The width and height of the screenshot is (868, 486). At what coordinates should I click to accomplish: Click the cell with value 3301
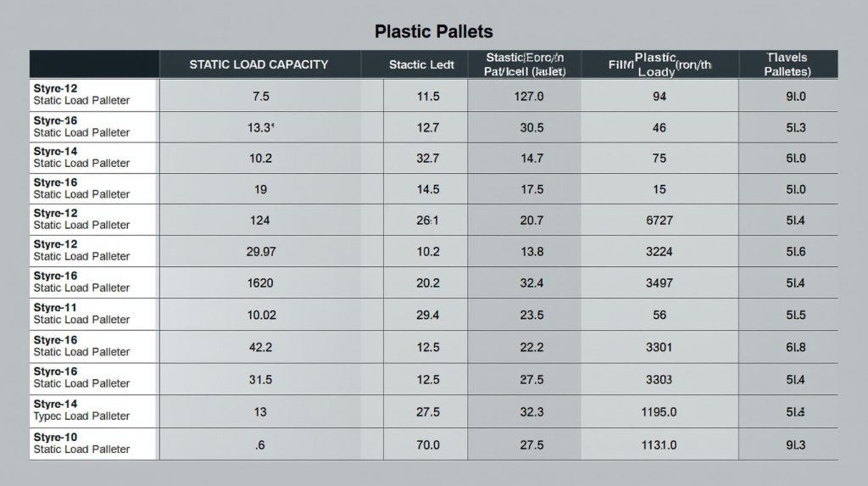coord(659,347)
